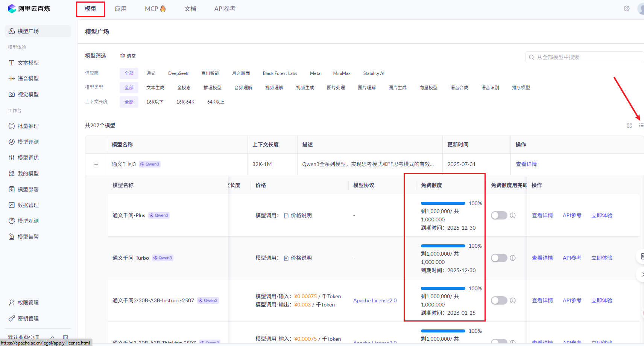Select 全部 in the 模型类型 filter row

click(129, 88)
